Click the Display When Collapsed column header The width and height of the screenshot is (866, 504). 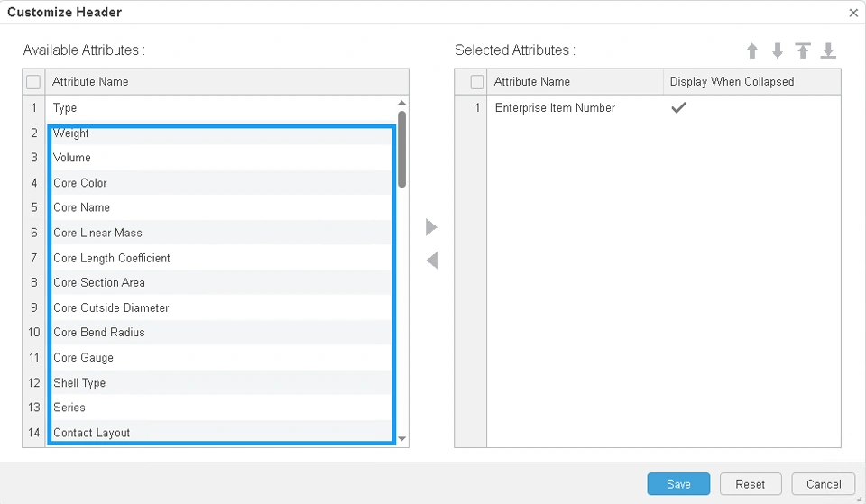pyautogui.click(x=732, y=82)
